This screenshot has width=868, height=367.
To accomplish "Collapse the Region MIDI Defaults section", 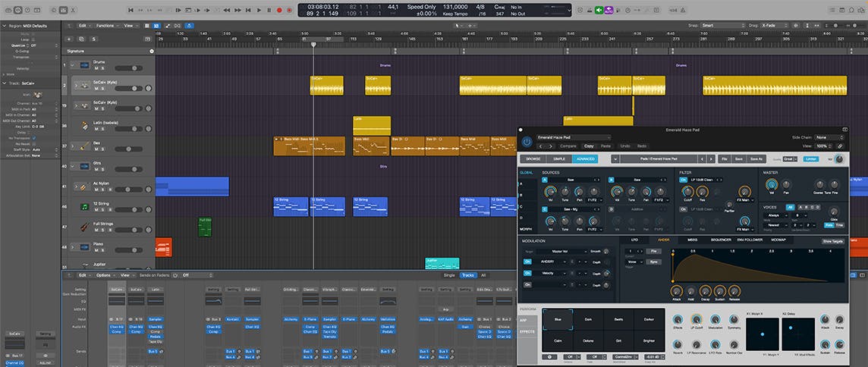I will point(5,26).
